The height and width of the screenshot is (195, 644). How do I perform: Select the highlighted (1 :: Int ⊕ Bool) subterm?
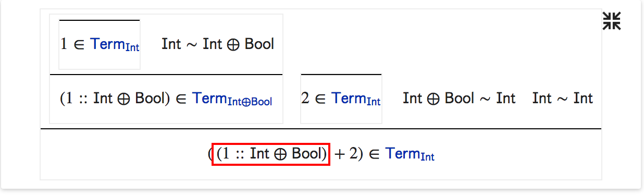(x=270, y=154)
